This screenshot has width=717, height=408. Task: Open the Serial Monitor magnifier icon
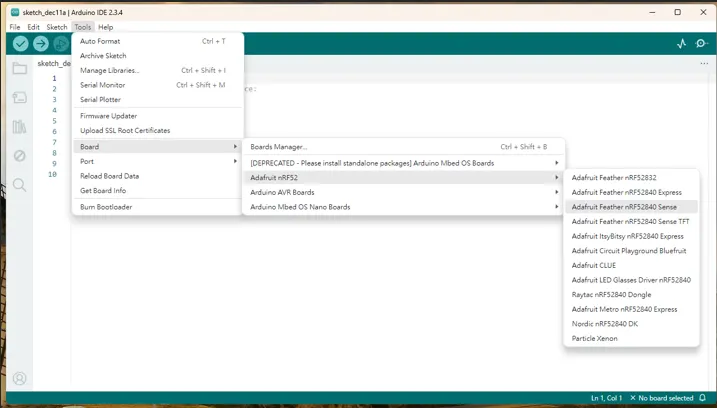tap(701, 43)
